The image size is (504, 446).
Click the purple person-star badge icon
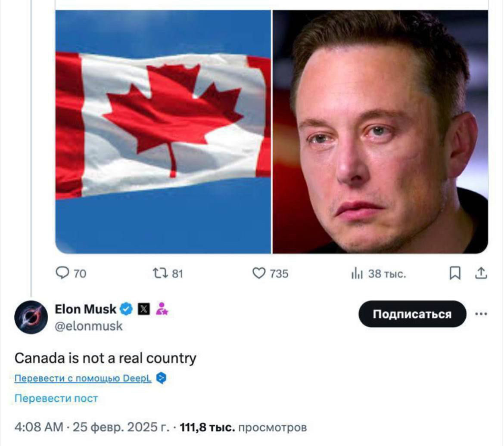[x=162, y=309]
